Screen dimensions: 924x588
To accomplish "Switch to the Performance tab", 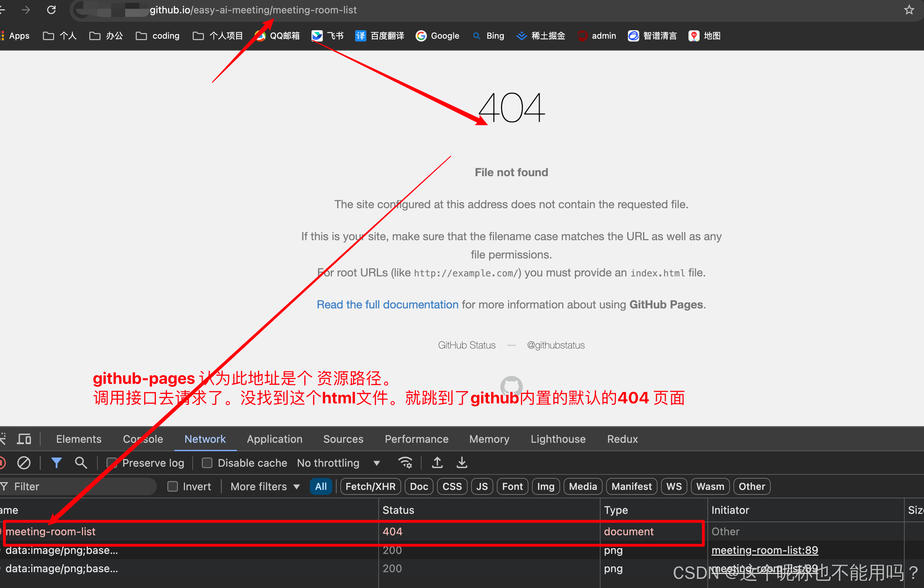I will [x=416, y=439].
